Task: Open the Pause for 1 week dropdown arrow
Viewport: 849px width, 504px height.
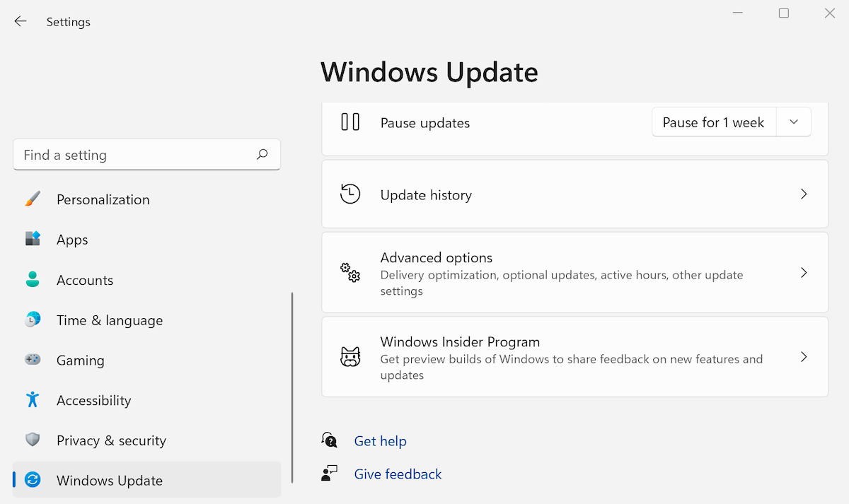Action: 793,122
